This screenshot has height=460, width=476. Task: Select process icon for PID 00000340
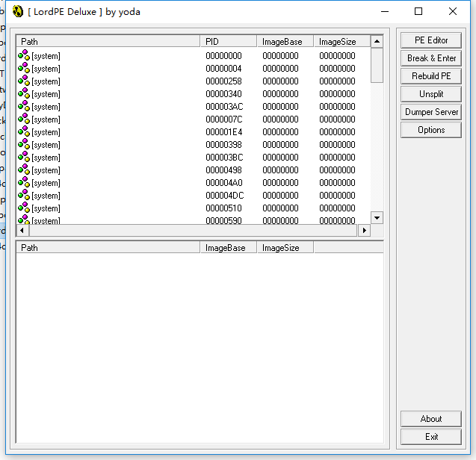(24, 94)
